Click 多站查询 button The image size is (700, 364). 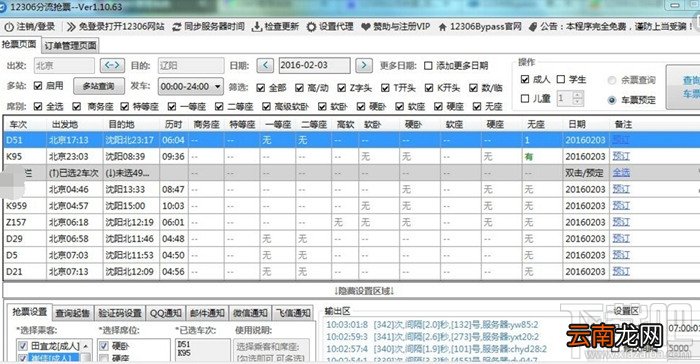coord(99,86)
